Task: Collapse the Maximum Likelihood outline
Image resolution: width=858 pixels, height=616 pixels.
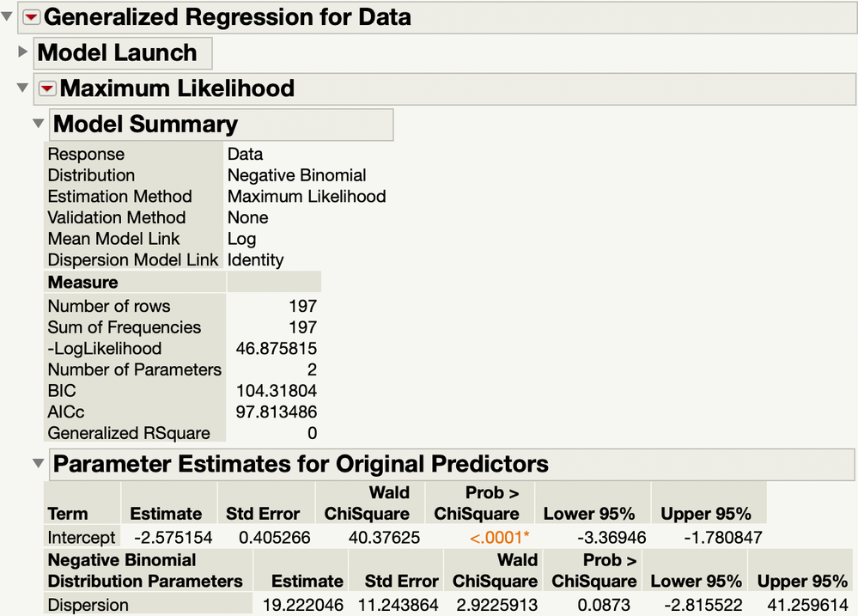Action: [x=22, y=88]
